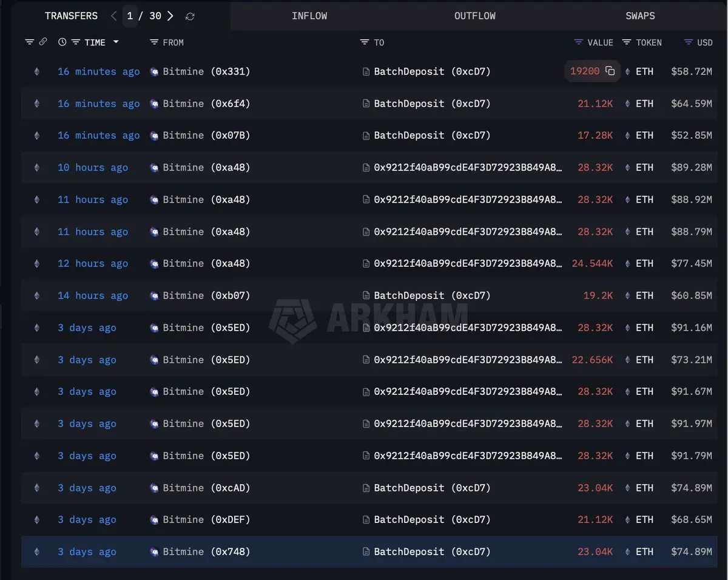Click the ETH token icon in the $88.92M row
728x580 pixels.
coord(628,200)
